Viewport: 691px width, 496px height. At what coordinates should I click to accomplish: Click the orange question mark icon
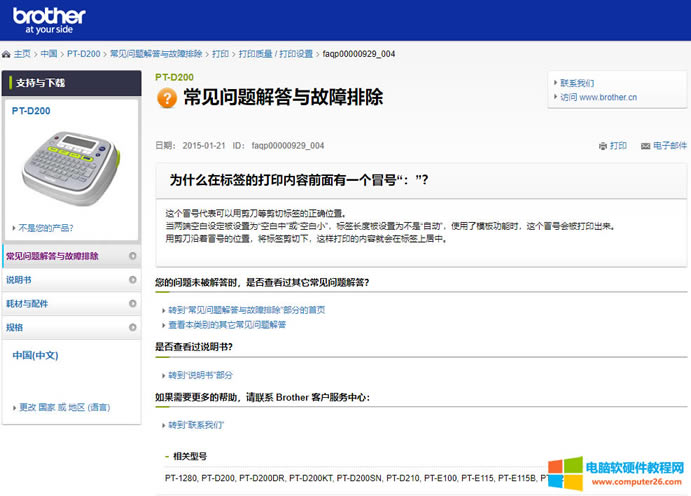tap(167, 98)
